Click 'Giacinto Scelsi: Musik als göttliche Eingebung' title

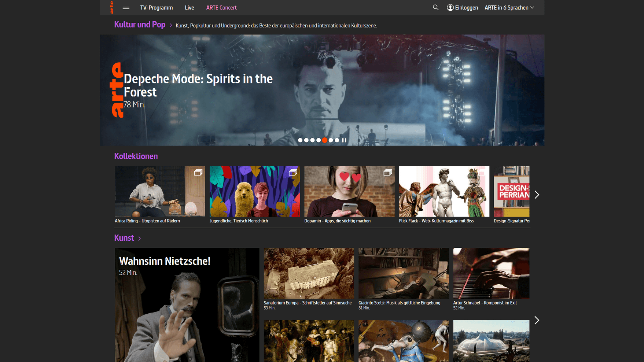399,303
